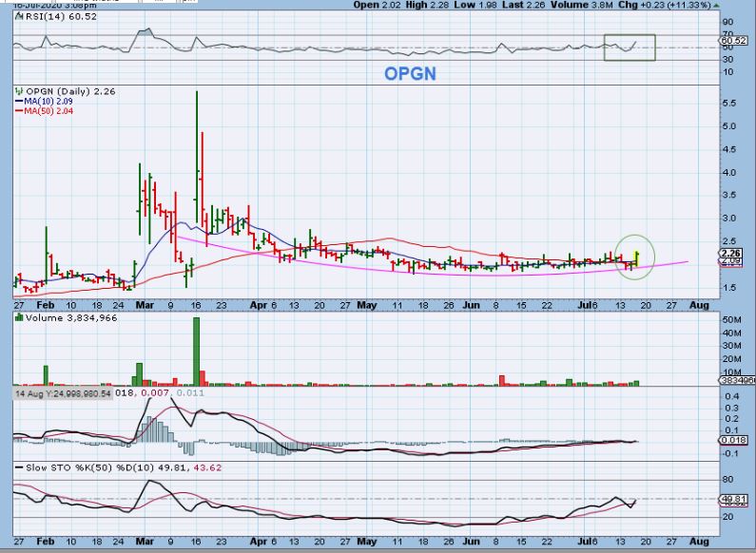Image resolution: width=756 pixels, height=553 pixels.
Task: Select the tallest green volume bar
Action: point(197,352)
